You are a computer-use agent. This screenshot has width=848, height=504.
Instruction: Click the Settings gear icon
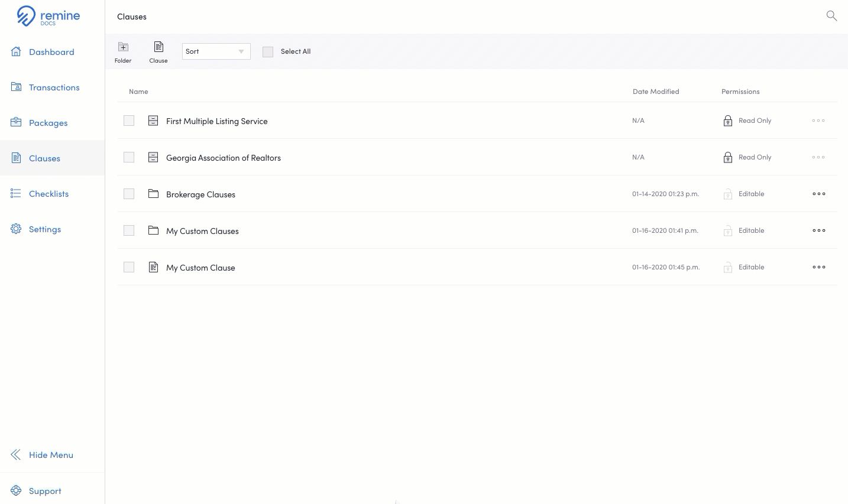click(x=16, y=229)
